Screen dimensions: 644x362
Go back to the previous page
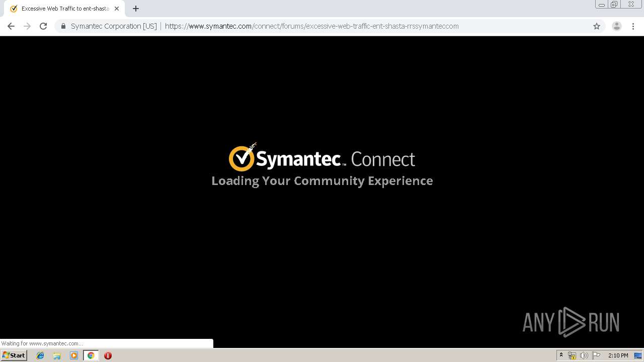coord(11,26)
